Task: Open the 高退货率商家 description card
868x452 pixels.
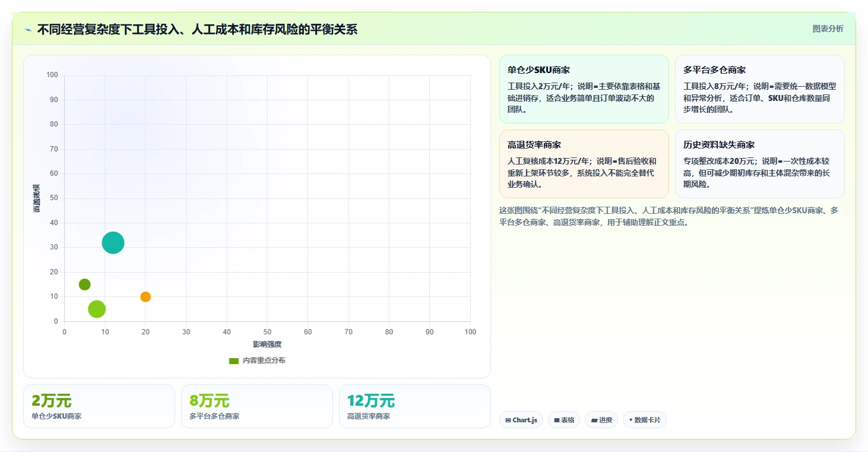Action: (584, 164)
